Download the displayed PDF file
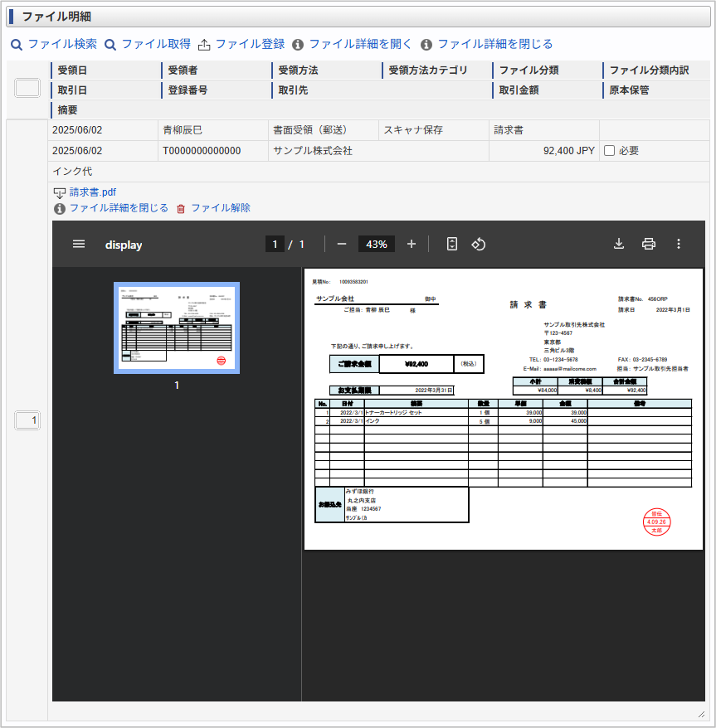 (x=618, y=244)
